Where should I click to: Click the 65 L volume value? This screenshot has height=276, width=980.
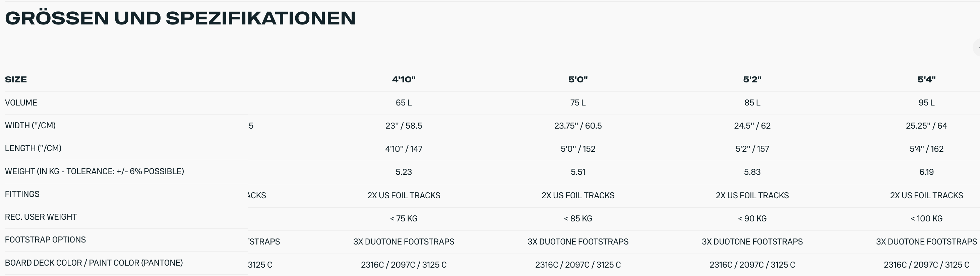404,102
